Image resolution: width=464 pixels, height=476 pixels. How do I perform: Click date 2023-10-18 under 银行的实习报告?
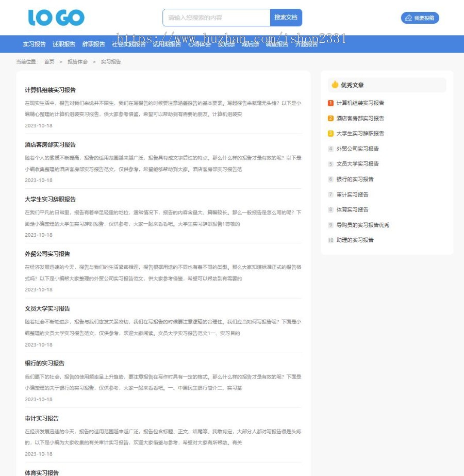39,399
